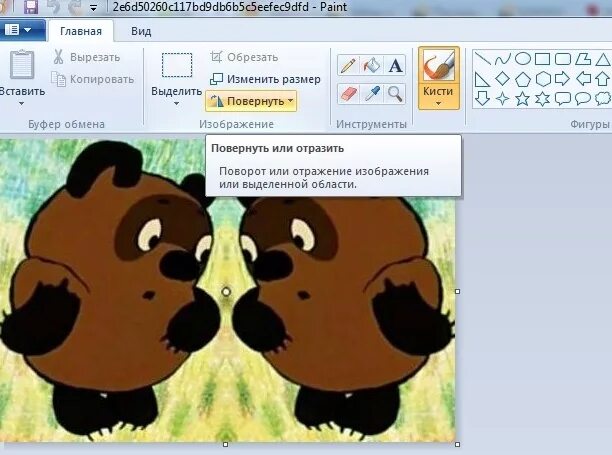Pick the Pentagon shape
The width and height of the screenshot is (612, 455).
[x=523, y=80]
